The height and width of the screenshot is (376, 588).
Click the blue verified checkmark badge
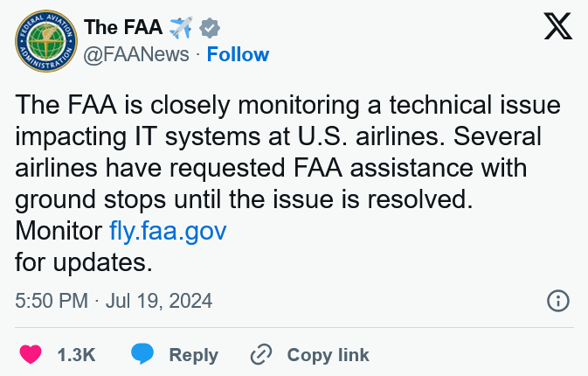(209, 28)
